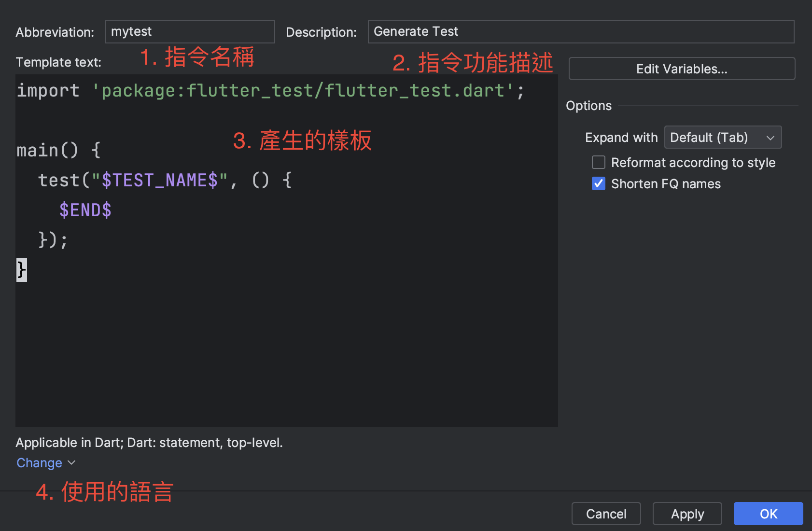Enable Reformat according to style checkbox
812x531 pixels.
599,163
